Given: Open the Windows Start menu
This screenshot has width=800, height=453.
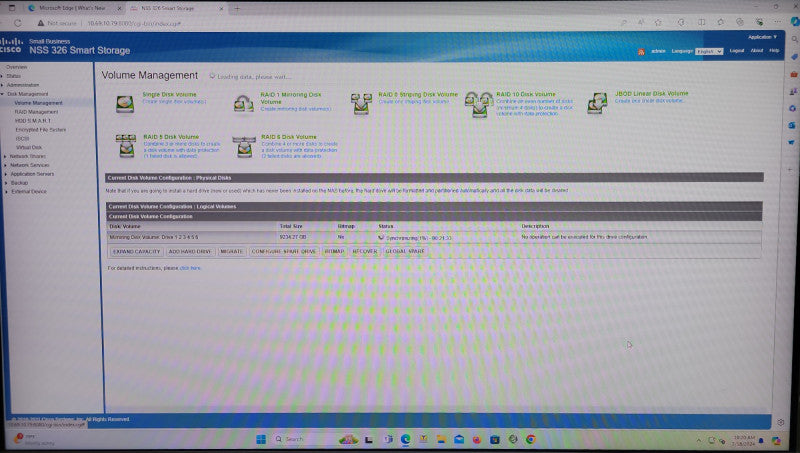Looking at the screenshot, I should [x=261, y=439].
